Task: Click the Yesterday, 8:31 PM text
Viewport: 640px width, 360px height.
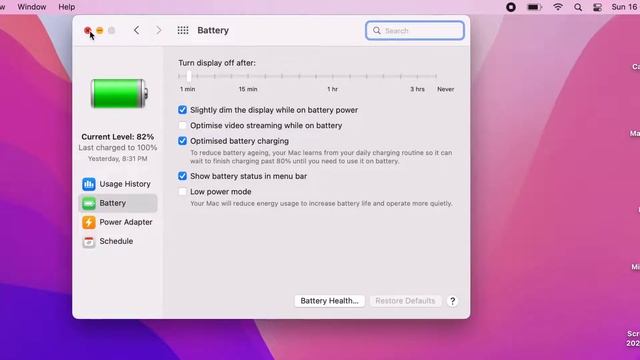Action: pos(118,159)
